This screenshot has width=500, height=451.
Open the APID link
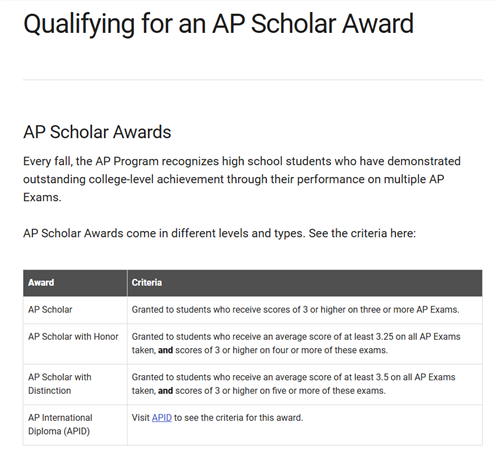[162, 417]
